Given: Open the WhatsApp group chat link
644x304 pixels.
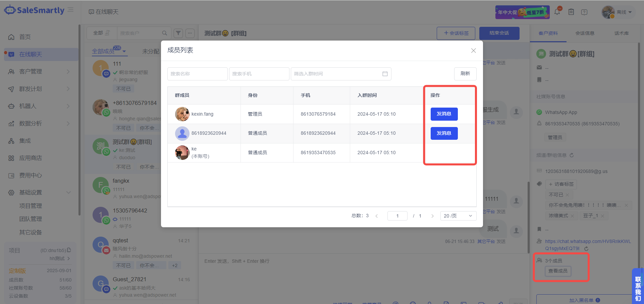Looking at the screenshot, I should point(588,241).
